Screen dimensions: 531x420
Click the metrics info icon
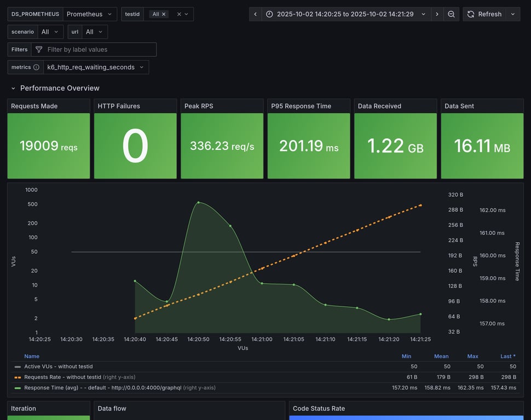[36, 67]
